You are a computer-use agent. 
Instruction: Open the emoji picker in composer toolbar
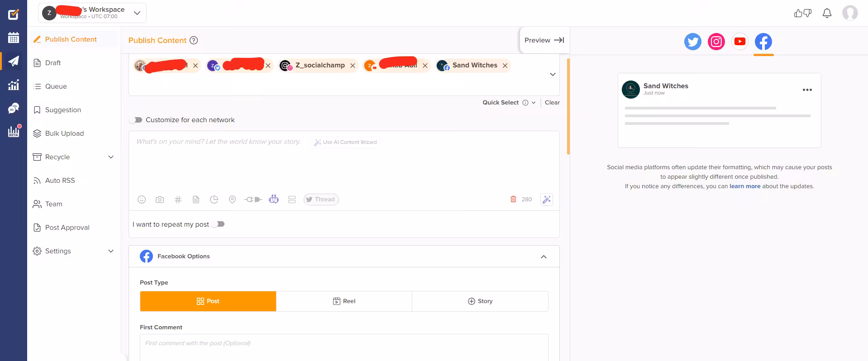coord(142,199)
